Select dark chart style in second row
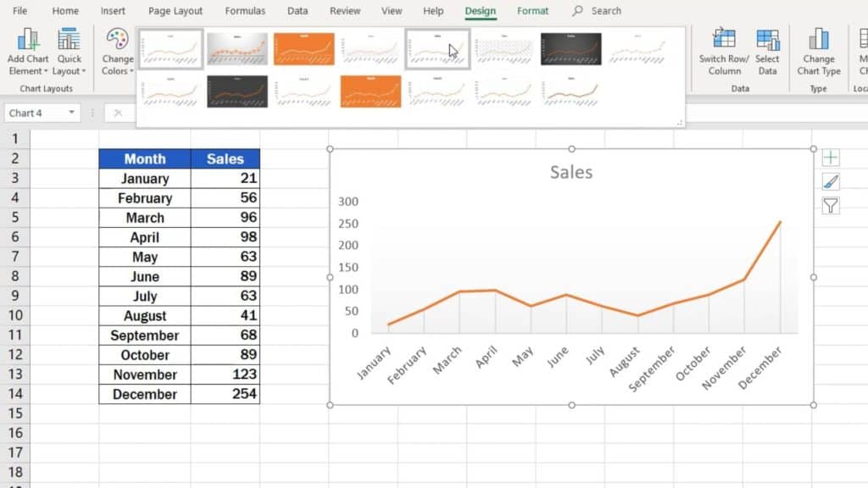The image size is (868, 488). [x=237, y=91]
